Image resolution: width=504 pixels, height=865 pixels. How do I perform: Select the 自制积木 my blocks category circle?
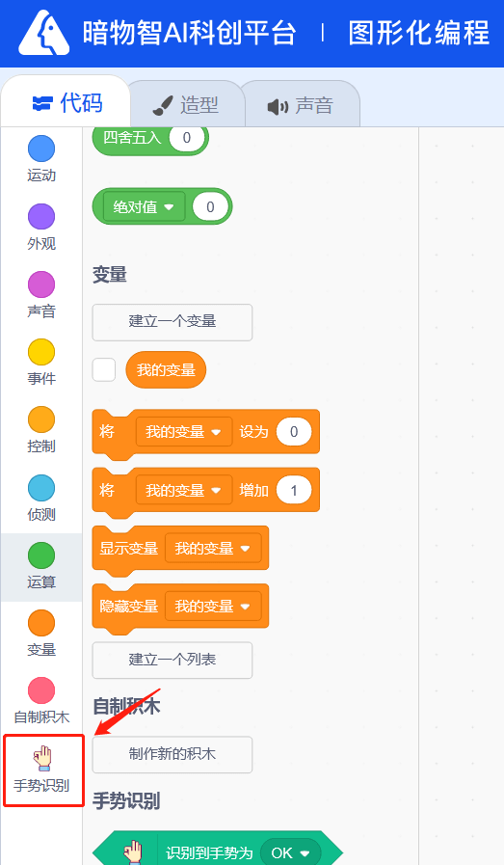click(x=41, y=690)
